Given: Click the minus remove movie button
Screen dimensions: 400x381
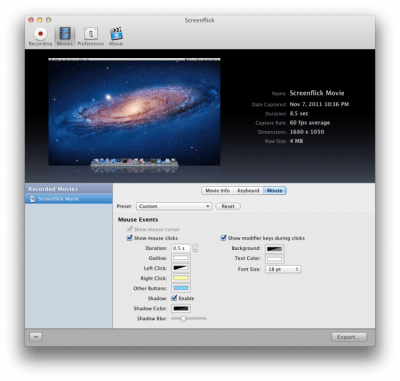Looking at the screenshot, I should pos(36,337).
